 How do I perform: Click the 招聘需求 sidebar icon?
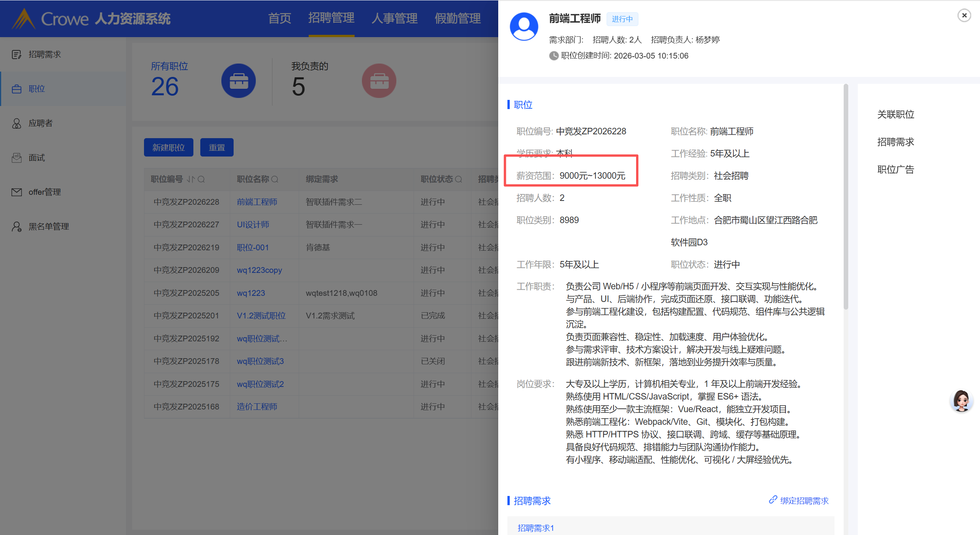[16, 54]
